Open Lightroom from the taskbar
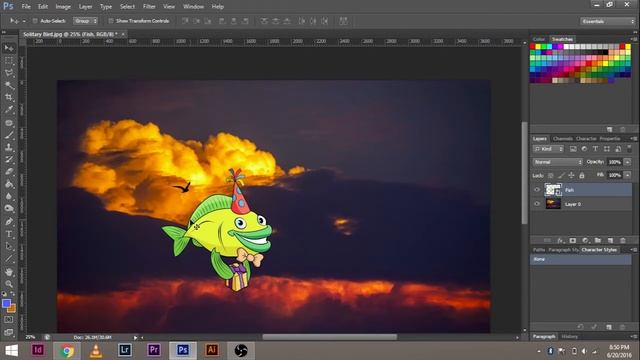Viewport: 640px width, 360px height. click(125, 350)
